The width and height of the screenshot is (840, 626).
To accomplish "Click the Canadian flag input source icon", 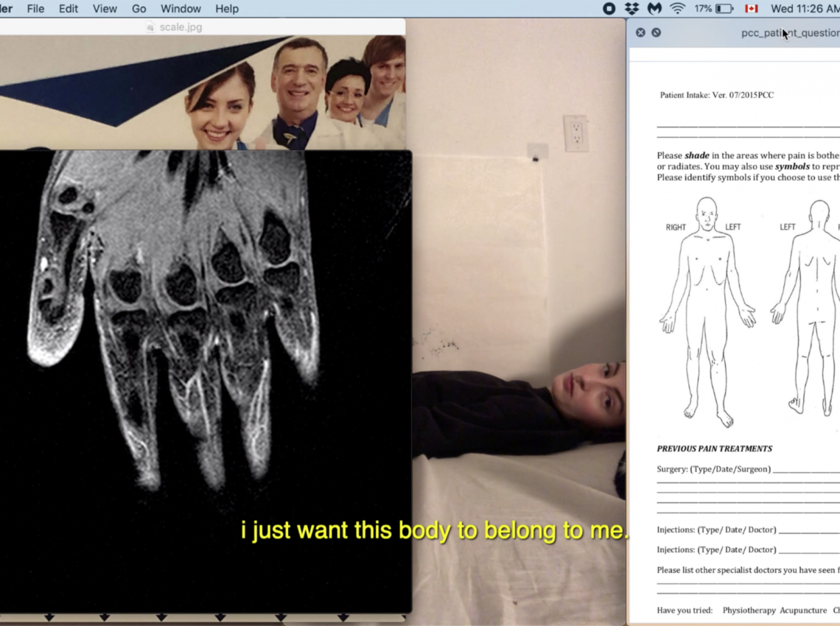I will click(x=752, y=9).
